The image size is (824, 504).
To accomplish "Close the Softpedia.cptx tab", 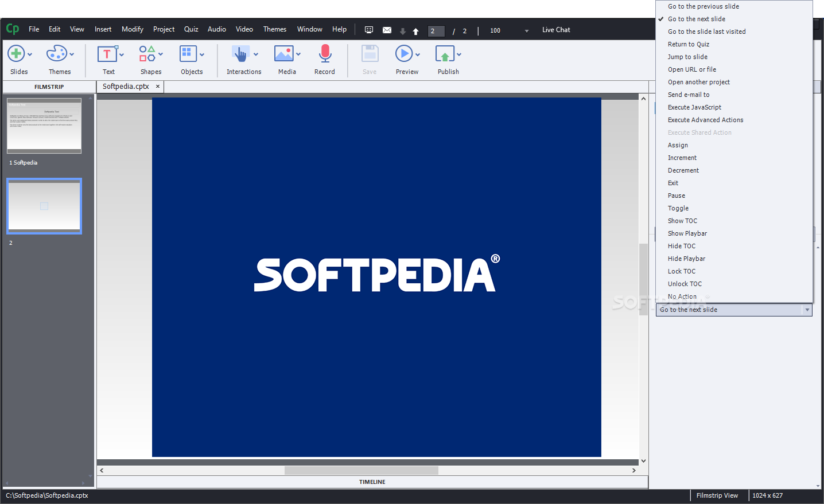I will coord(158,87).
